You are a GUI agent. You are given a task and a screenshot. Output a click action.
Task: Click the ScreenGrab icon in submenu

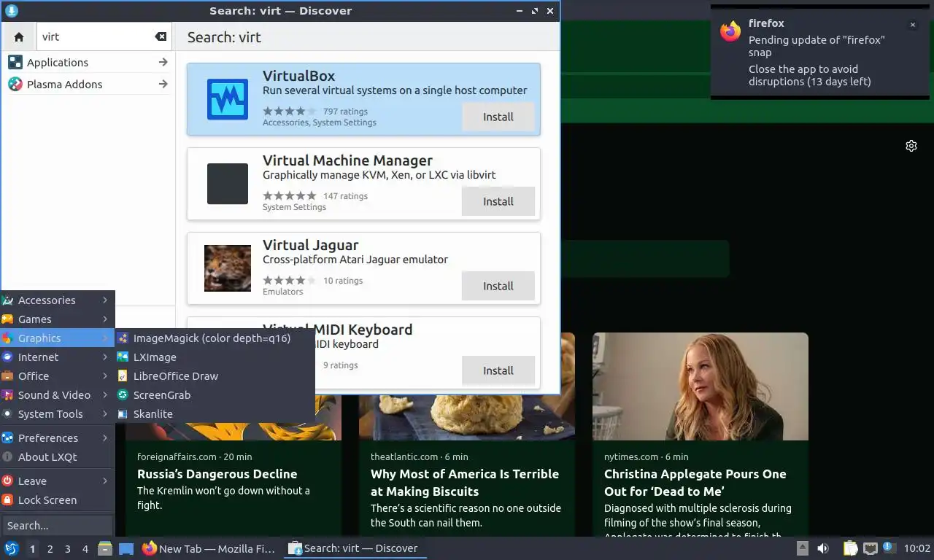[x=123, y=395]
